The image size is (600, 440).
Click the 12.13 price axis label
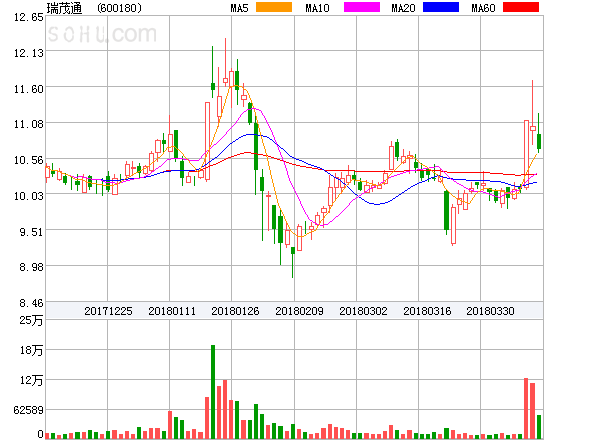(29, 53)
